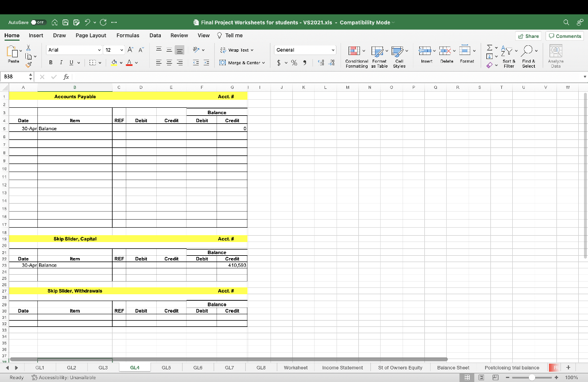Open the Insert ribbon tab
588x382 pixels.
36,36
